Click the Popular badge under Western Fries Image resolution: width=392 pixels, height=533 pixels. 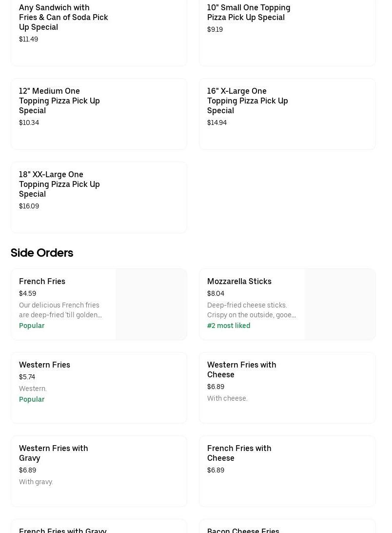(x=32, y=399)
